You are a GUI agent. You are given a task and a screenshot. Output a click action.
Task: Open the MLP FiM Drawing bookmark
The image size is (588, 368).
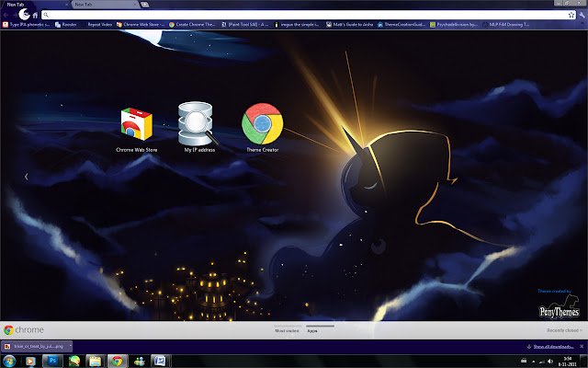click(x=506, y=25)
